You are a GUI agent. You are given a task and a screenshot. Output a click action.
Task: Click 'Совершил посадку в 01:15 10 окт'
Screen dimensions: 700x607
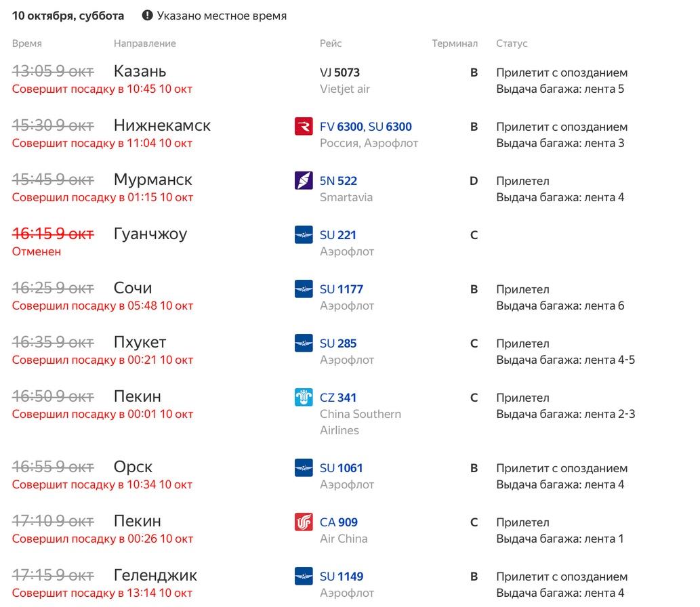103,197
